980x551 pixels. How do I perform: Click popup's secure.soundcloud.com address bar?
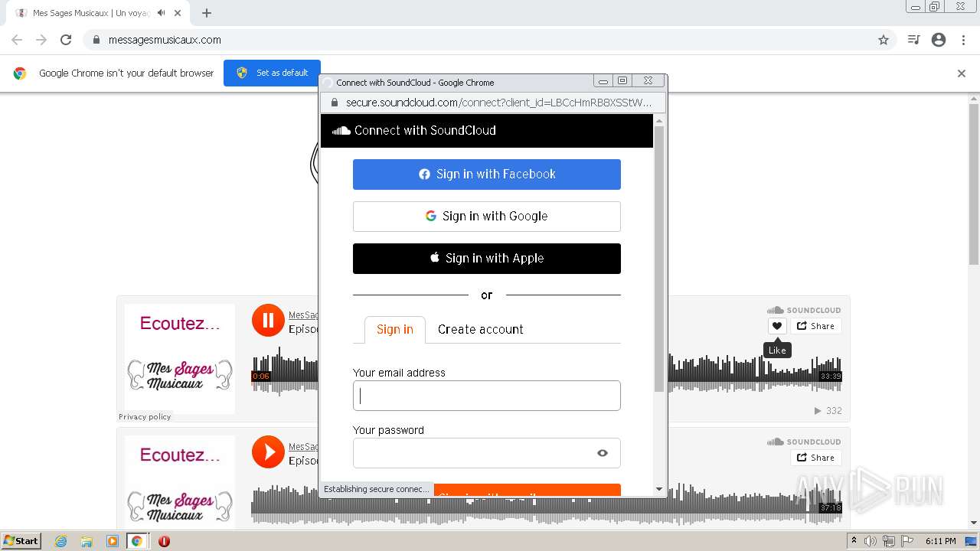(x=498, y=103)
